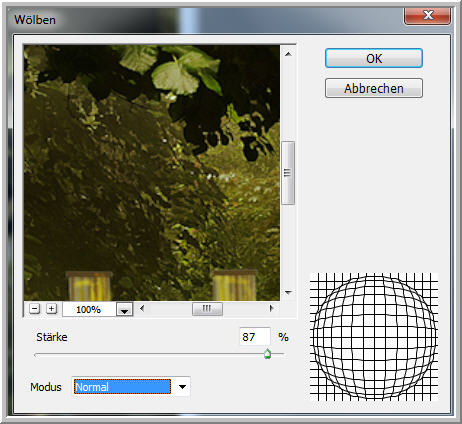
Task: Cancel with the Abbrechen button
Action: pos(374,88)
